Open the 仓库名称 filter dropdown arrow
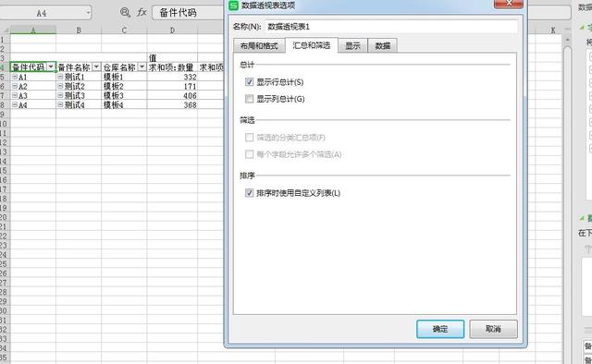592x364 pixels. [142, 67]
